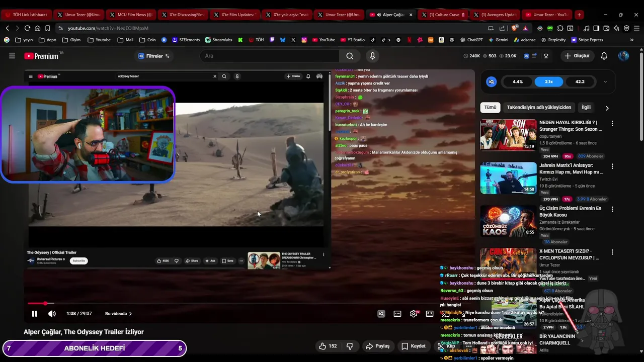
Task: Select the 42.2 vidIQ stat pill
Action: [580, 81]
